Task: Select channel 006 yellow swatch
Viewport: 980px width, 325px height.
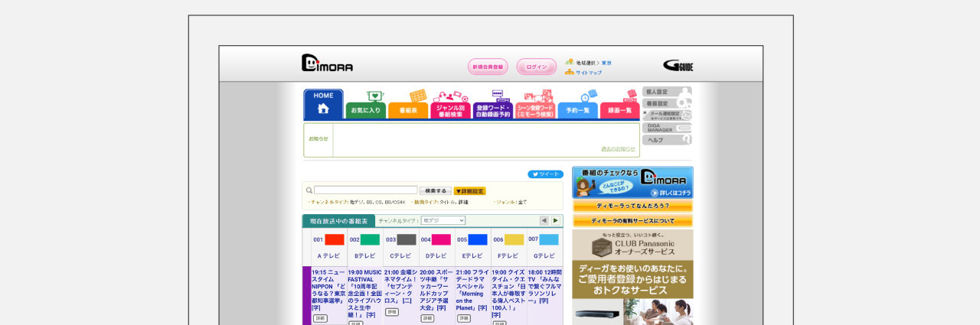Action: 514,239
